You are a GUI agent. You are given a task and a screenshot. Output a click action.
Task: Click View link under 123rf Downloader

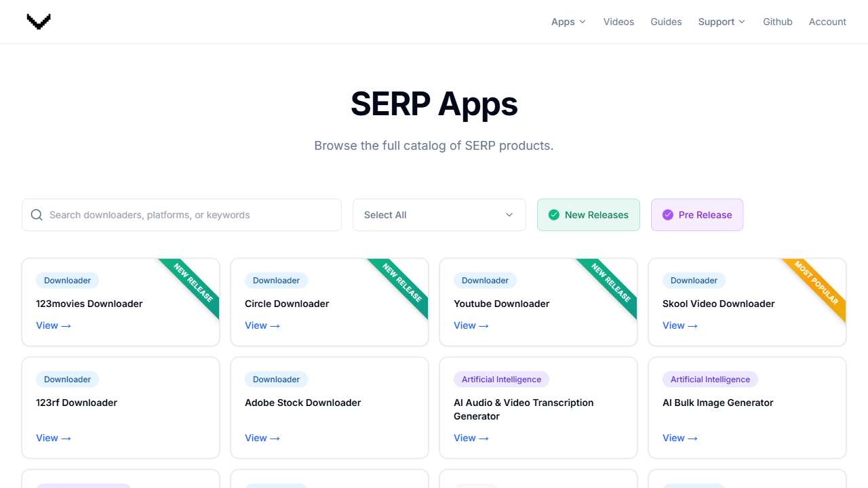(x=53, y=438)
